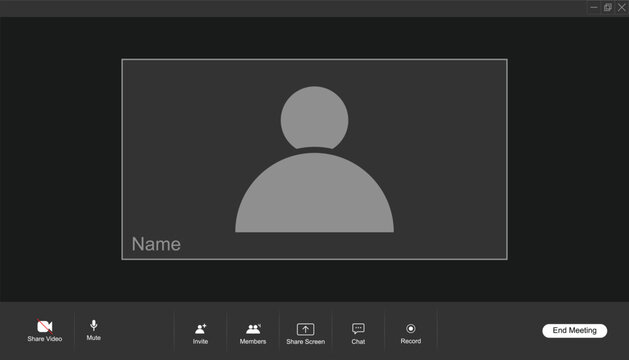Open the Chat panel
The height and width of the screenshot is (360, 629).
pyautogui.click(x=358, y=334)
